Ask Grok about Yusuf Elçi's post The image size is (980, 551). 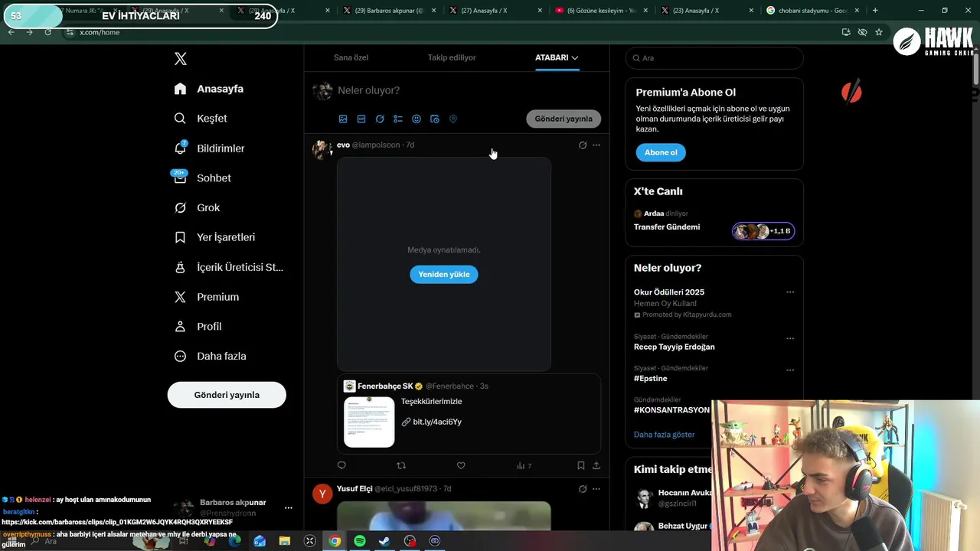[583, 489]
